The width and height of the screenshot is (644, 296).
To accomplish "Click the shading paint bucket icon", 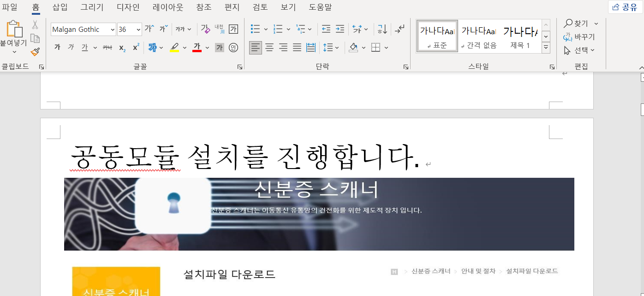I will [x=353, y=48].
